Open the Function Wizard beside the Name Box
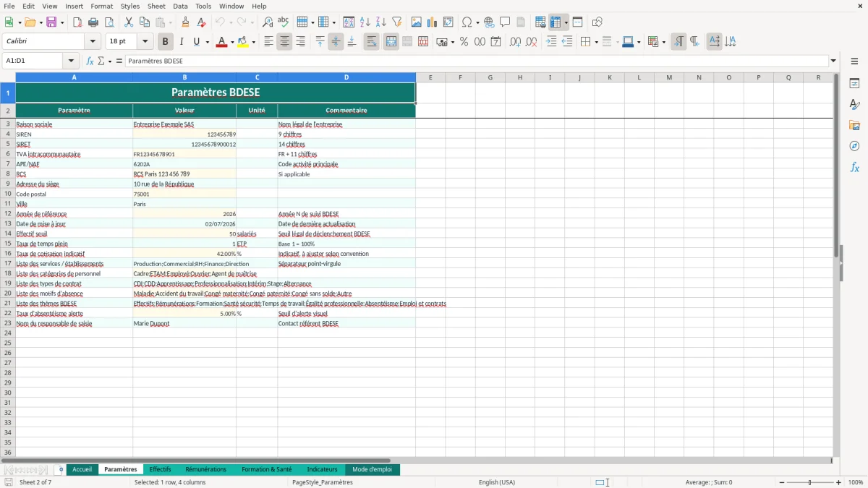The width and height of the screenshot is (868, 488). click(x=90, y=61)
